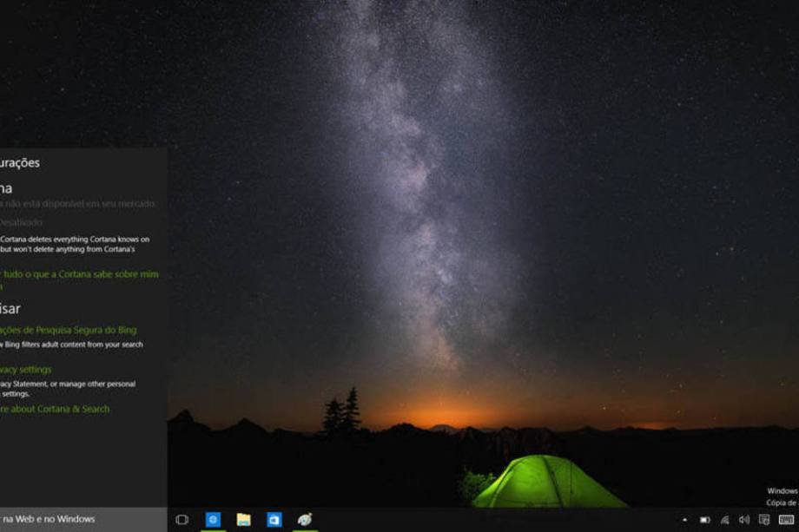Viewport: 799px width, 532px height.
Task: Click link about what Cortana 'sabe sobre mim'
Action: [x=80, y=274]
